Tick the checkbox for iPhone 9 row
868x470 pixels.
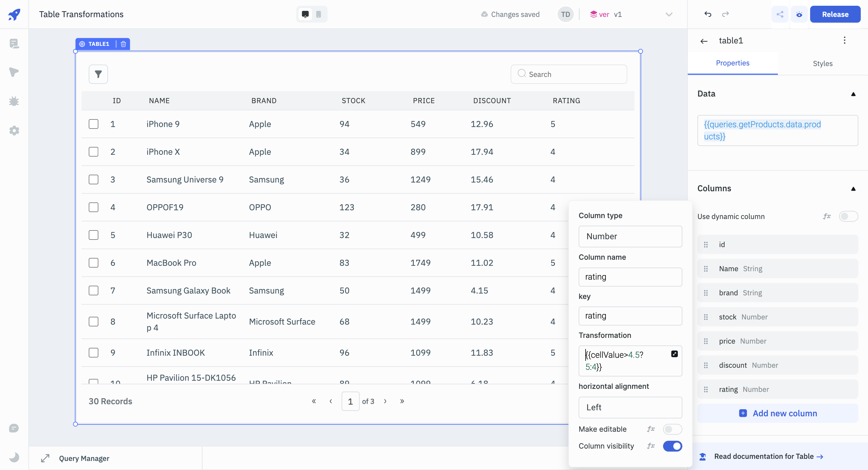click(93, 124)
